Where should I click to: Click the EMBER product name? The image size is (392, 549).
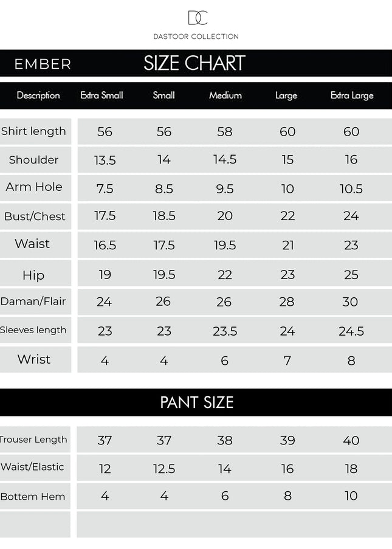click(x=43, y=64)
